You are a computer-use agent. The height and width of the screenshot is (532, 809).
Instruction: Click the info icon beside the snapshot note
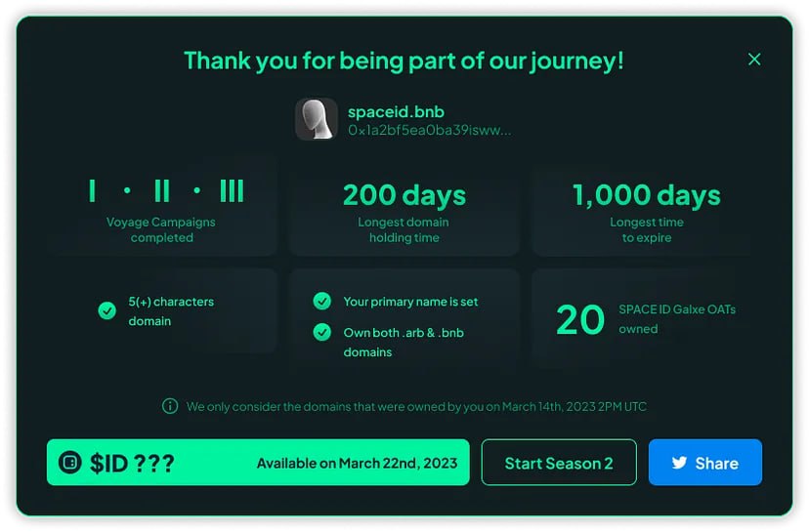tap(170, 406)
